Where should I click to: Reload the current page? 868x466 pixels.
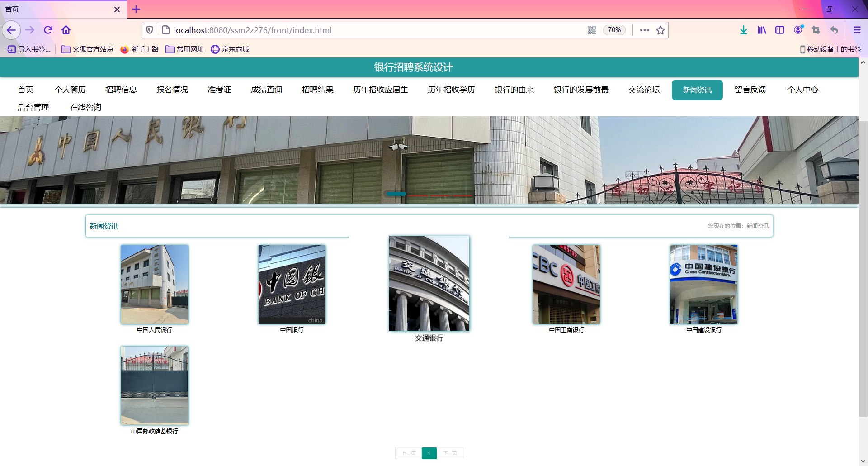pos(48,30)
